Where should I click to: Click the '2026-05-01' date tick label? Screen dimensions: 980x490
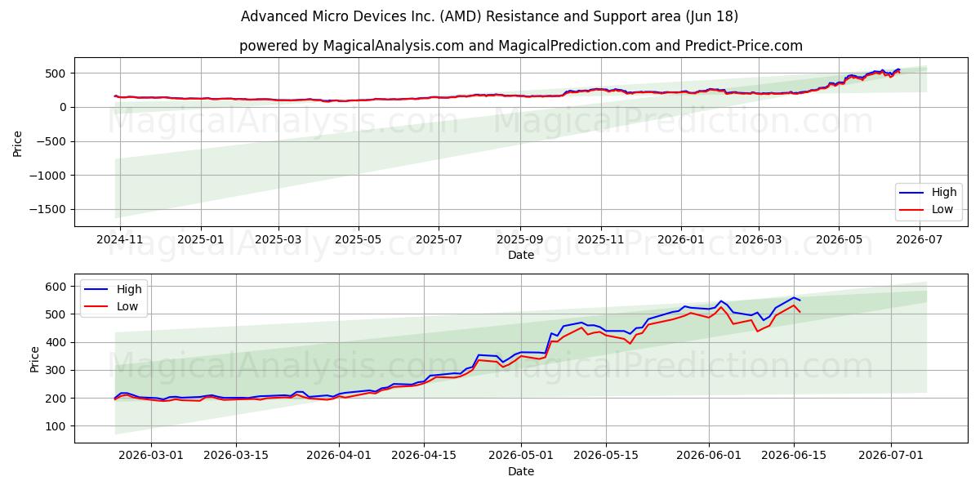coord(521,456)
